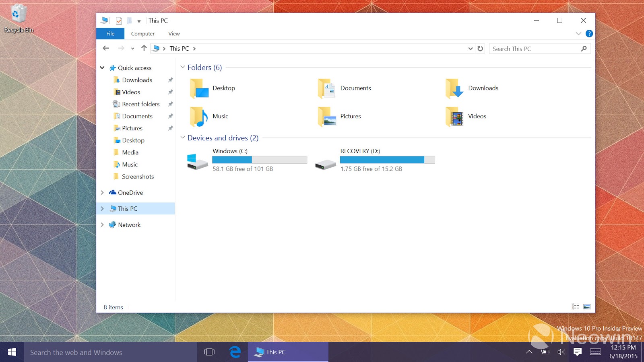Select Network in the navigation pane

point(129,225)
